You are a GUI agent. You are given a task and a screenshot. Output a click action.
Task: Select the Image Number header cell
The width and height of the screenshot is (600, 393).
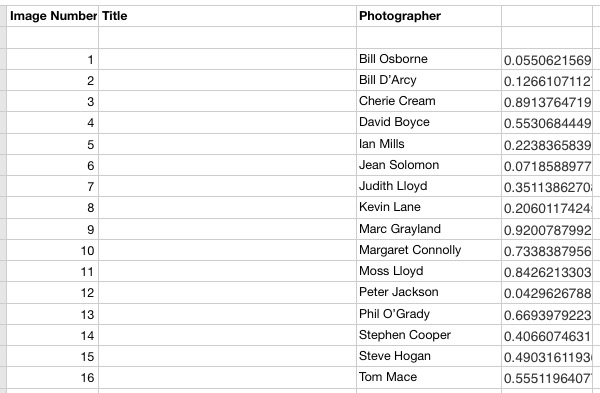coord(52,16)
